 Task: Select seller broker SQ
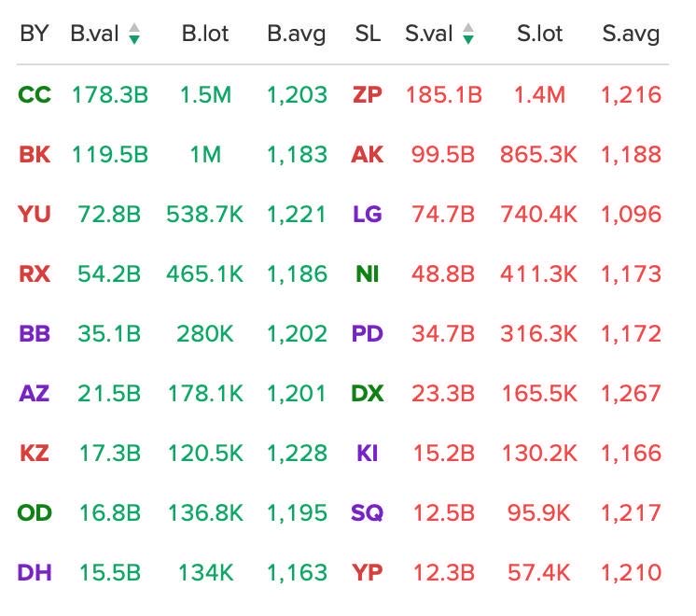tap(368, 512)
